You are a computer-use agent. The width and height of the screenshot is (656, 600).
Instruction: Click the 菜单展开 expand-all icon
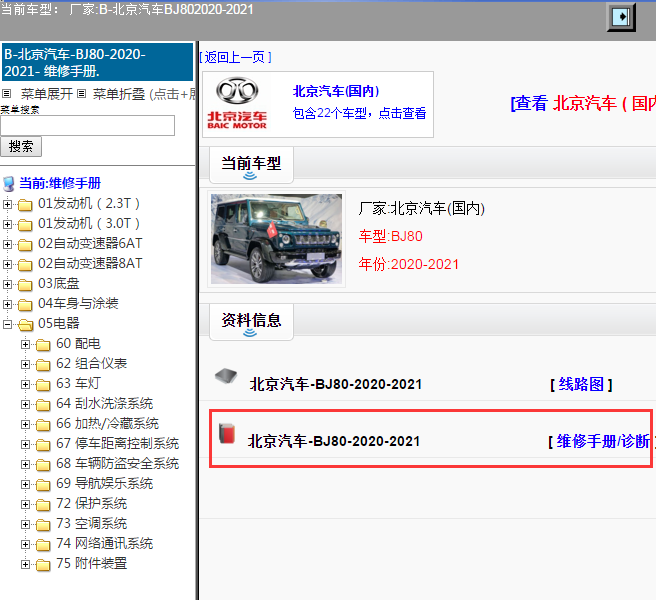6,93
